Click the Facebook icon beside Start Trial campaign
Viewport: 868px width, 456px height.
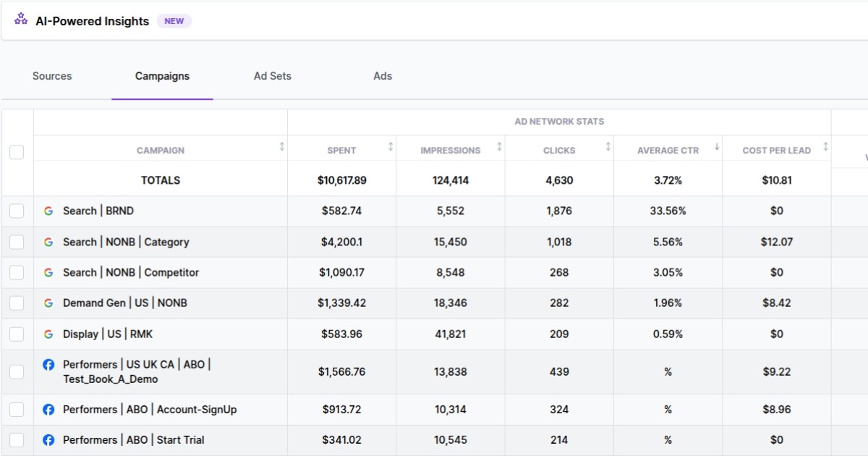coord(48,440)
